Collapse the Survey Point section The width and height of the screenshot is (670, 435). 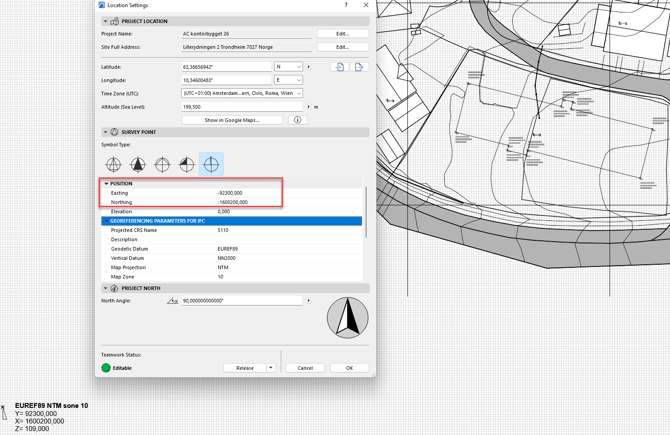[x=105, y=132]
